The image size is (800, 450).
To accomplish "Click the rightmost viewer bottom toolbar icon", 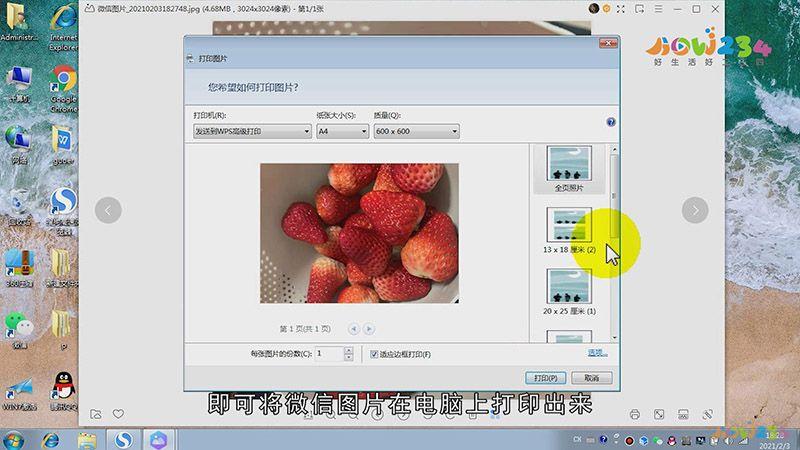I will 707,414.
